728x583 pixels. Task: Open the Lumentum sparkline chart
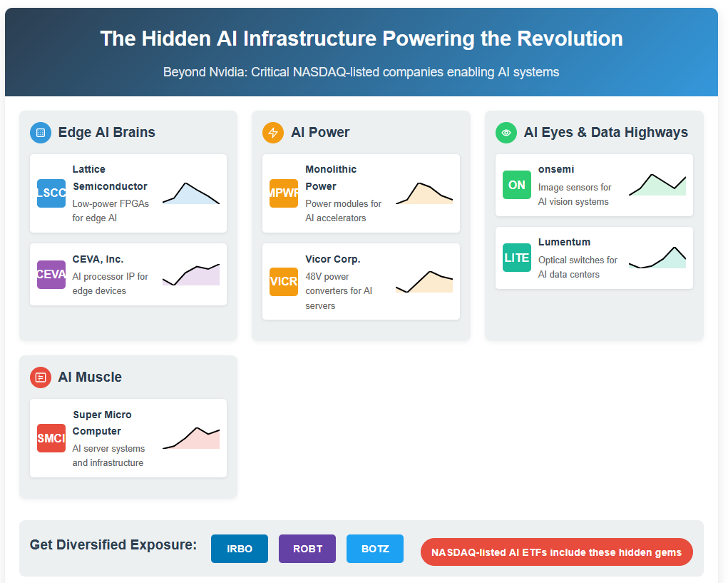(657, 258)
